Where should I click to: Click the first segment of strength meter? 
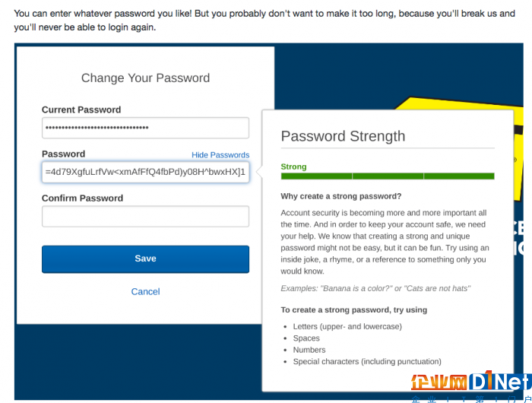coord(316,176)
